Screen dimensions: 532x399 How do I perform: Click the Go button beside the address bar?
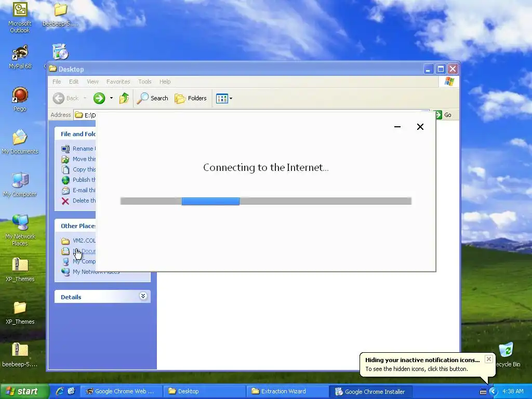click(444, 115)
